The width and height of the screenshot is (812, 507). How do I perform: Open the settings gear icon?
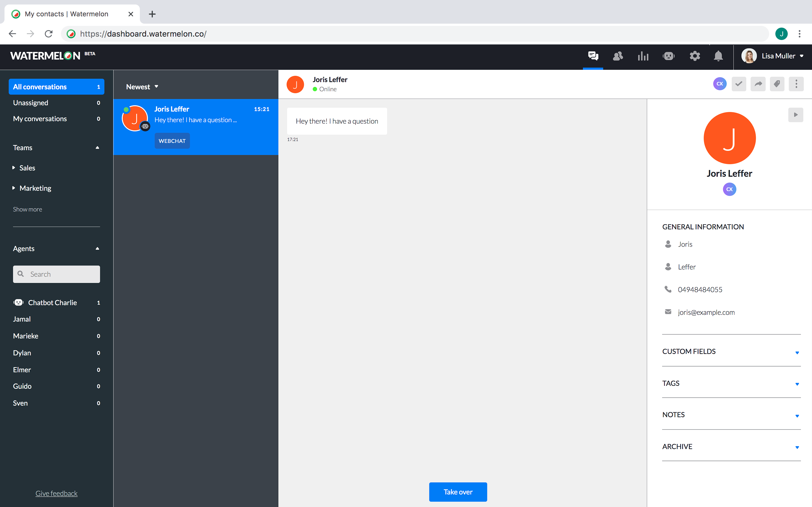[x=694, y=56]
